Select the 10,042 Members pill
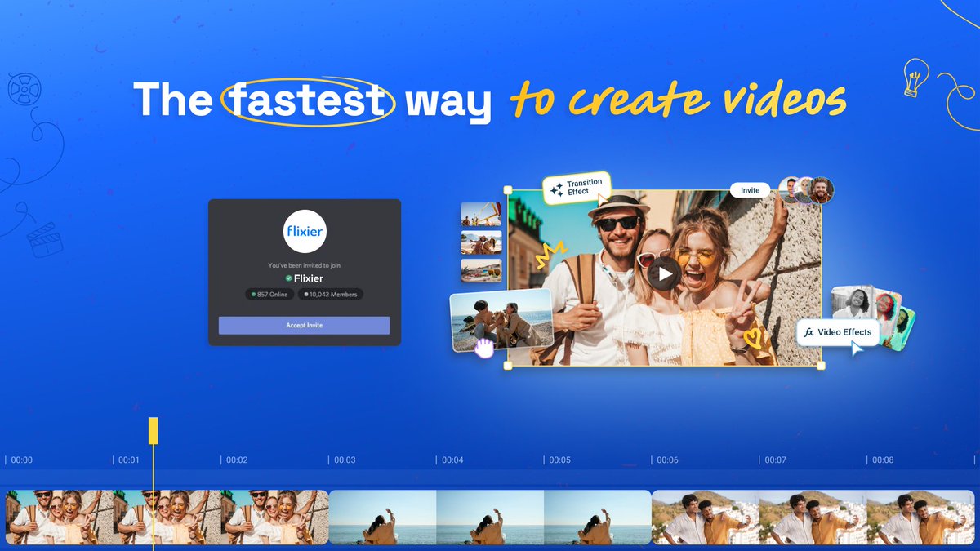This screenshot has width=980, height=551. (331, 294)
